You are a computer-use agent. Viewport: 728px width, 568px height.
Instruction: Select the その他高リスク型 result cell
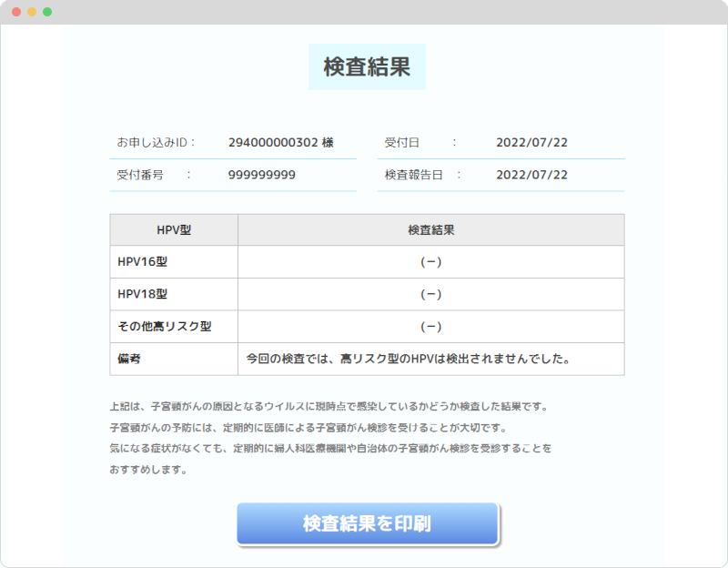click(430, 326)
